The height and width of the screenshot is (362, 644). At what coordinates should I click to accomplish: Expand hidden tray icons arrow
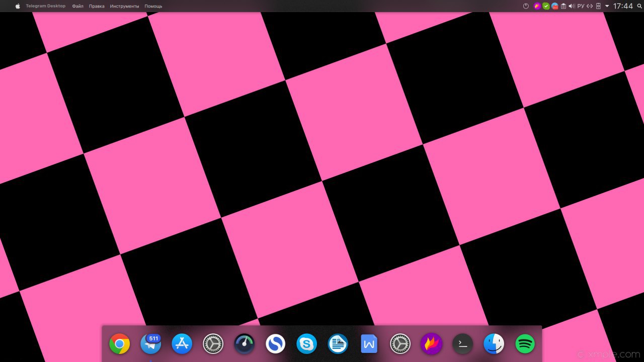[607, 6]
